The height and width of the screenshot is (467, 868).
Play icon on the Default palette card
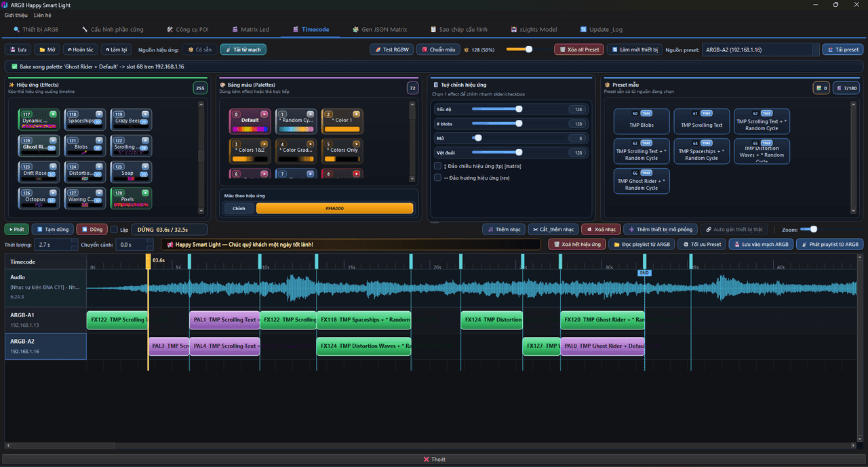coord(264,114)
